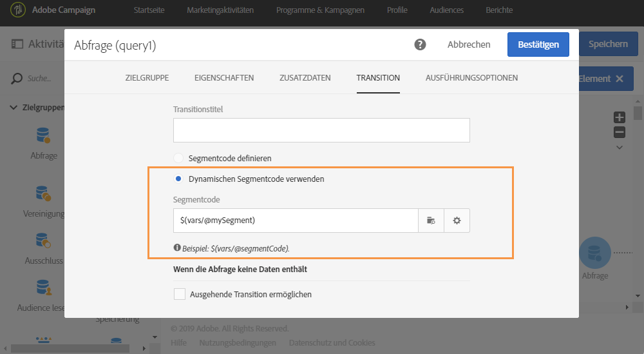Select the Segmentcode definieren radio option

click(x=178, y=158)
